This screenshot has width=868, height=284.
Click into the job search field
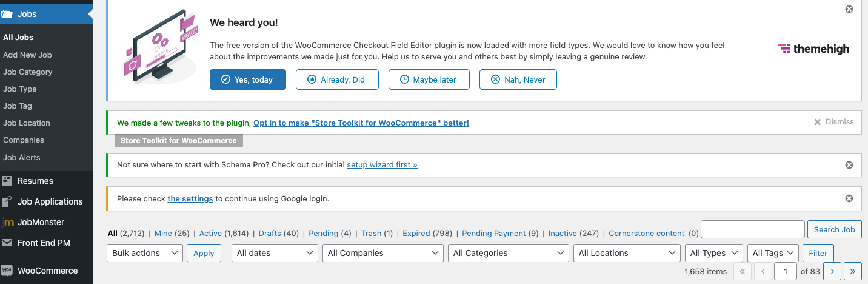pos(752,229)
